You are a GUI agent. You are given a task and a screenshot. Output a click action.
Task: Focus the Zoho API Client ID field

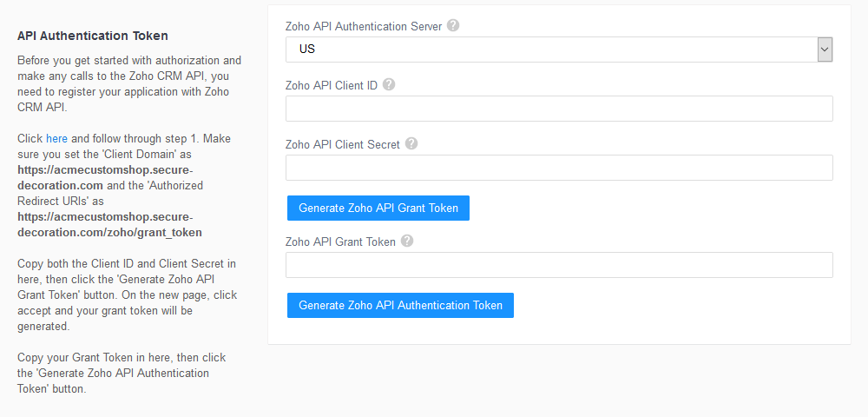coord(559,109)
